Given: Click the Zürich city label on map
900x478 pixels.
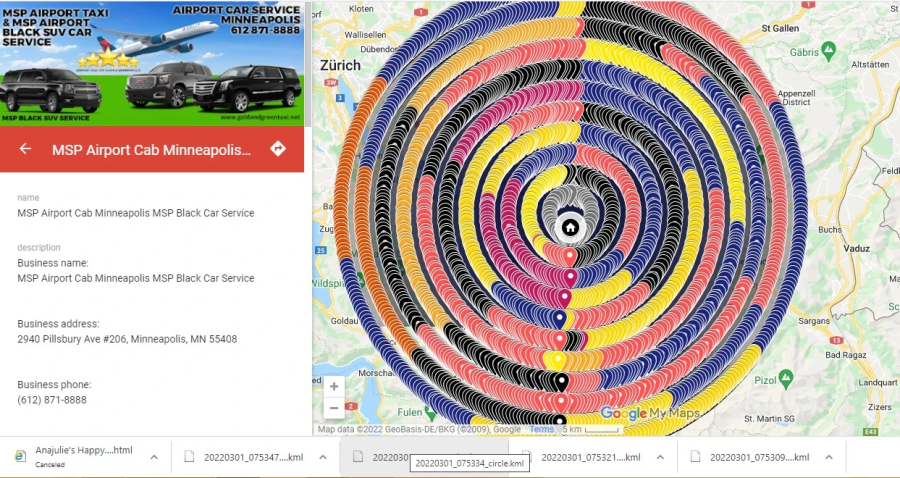Looking at the screenshot, I should click(340, 65).
